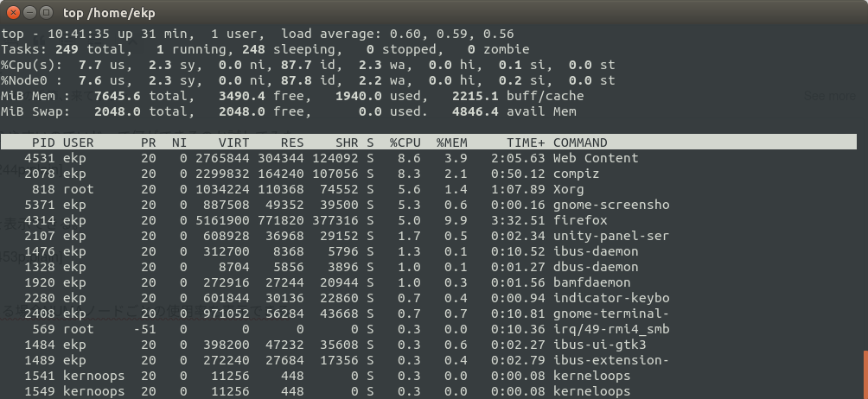Viewport: 868px width, 399px height.
Task: Click the firefox TIME+ value 3:32.51
Action: 518,220
